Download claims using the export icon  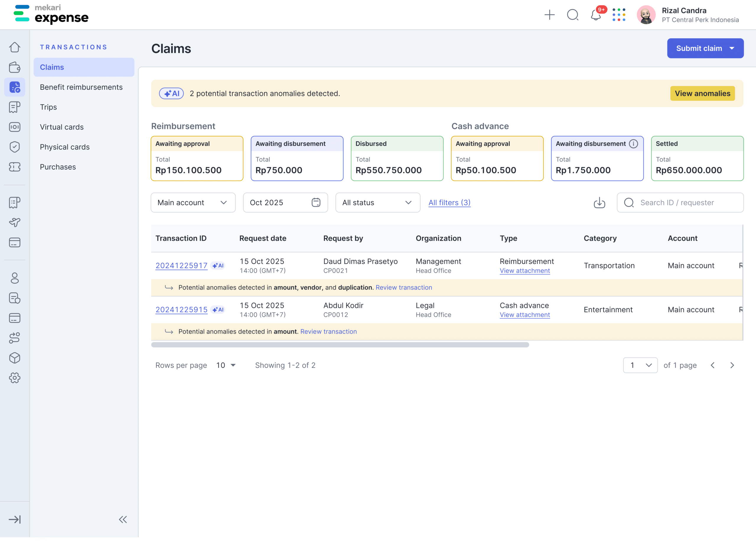(x=599, y=202)
